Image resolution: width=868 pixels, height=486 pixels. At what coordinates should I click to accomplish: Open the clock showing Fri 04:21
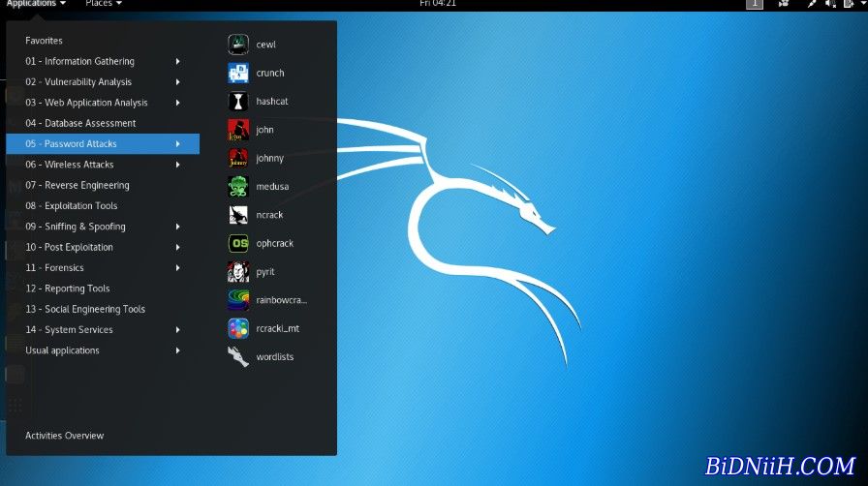click(437, 3)
